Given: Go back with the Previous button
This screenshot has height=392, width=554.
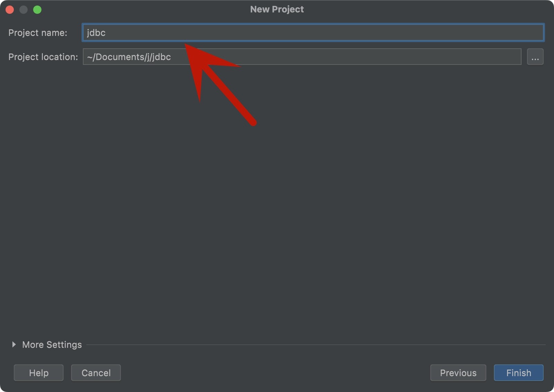Looking at the screenshot, I should (x=458, y=373).
